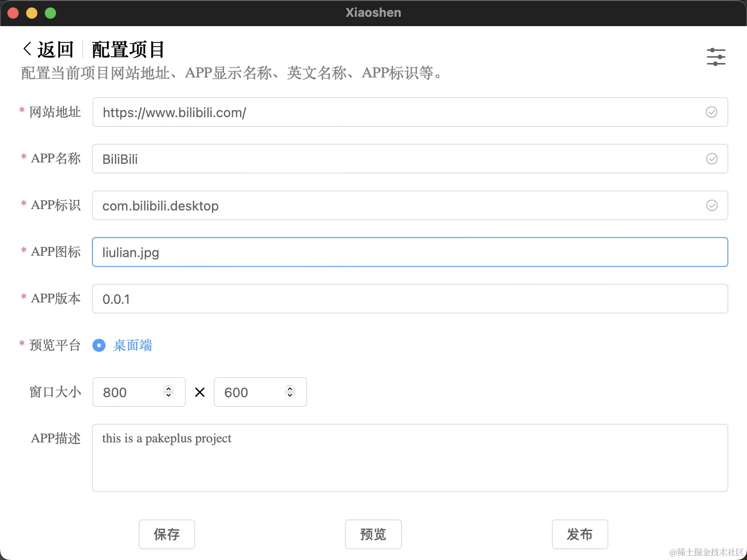The image size is (747, 560).
Task: Publish the project with 发布 button
Action: coord(580,534)
